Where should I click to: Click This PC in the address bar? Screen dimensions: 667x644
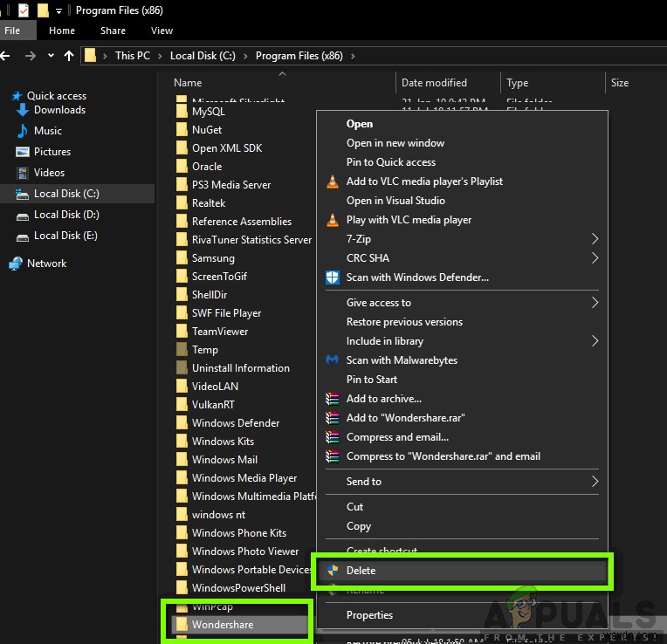pos(133,56)
